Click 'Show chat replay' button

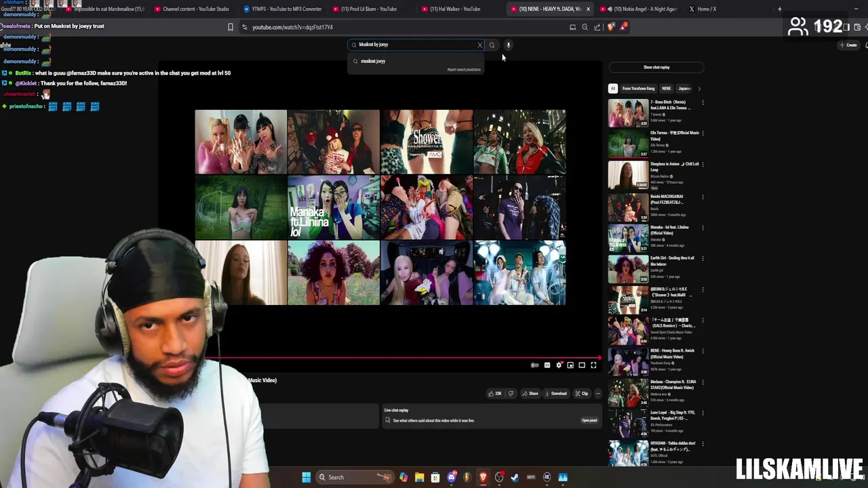tap(656, 67)
